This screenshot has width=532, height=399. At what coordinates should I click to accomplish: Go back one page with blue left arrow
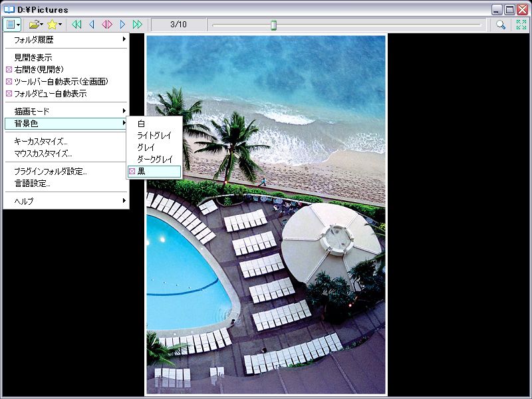point(92,25)
